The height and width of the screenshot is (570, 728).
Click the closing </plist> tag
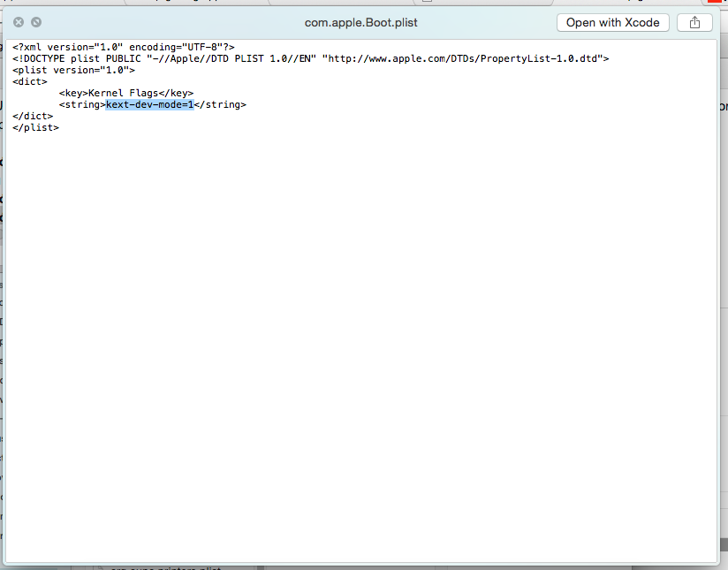click(x=35, y=127)
